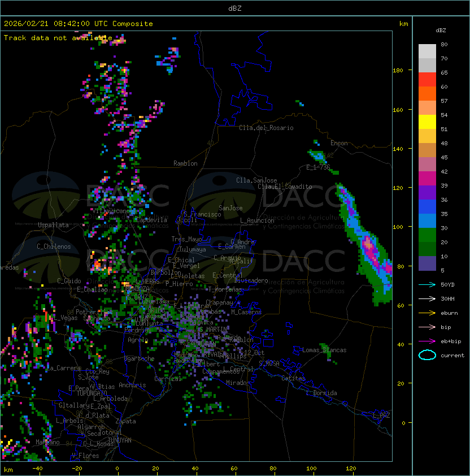Click the 'Tres_Mayo' map label
The height and width of the screenshot is (476, 470).
click(x=186, y=239)
